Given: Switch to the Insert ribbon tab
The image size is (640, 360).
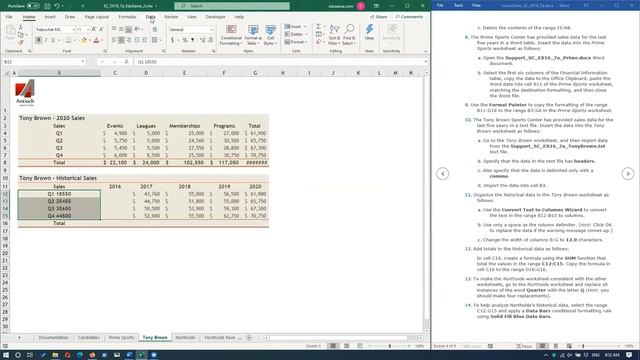Looking at the screenshot, I should coord(50,17).
